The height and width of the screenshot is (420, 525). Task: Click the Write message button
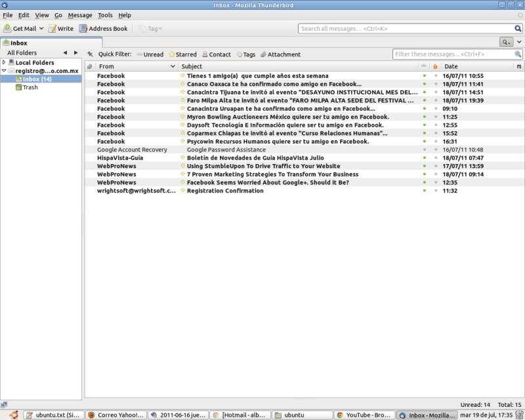click(61, 28)
